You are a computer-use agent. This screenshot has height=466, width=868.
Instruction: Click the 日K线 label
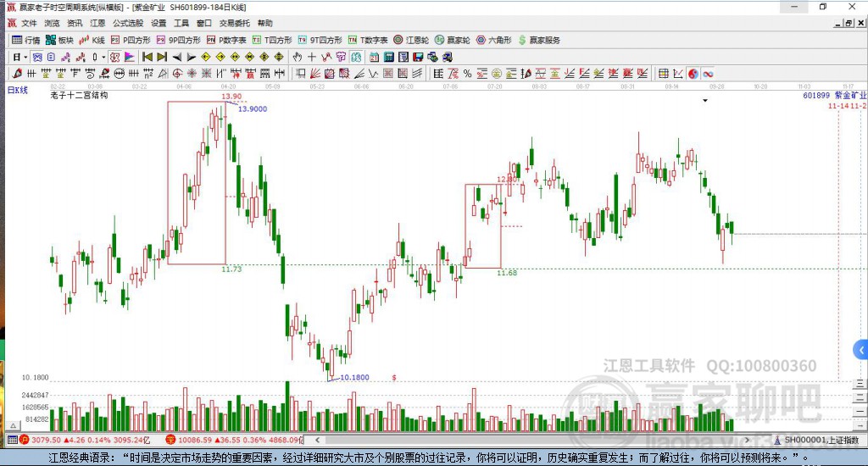[17, 90]
